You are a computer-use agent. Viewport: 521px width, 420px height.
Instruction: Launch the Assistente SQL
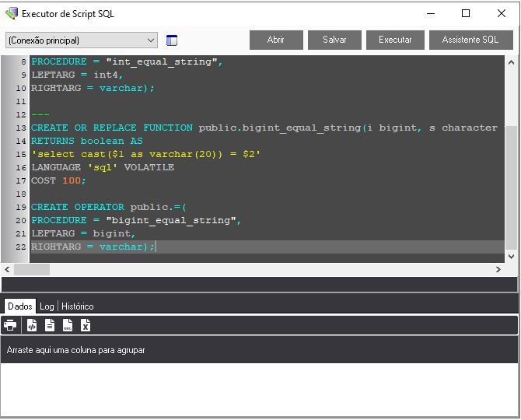[x=470, y=40]
